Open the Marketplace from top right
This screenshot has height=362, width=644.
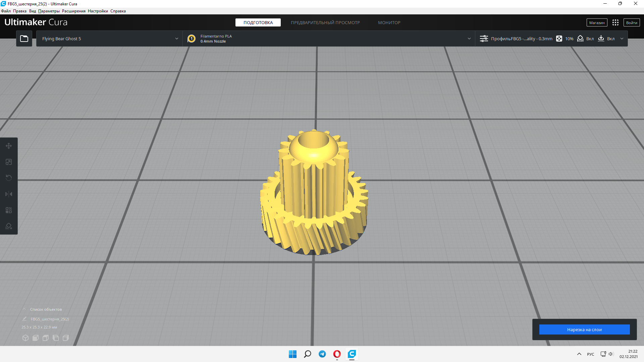point(597,22)
